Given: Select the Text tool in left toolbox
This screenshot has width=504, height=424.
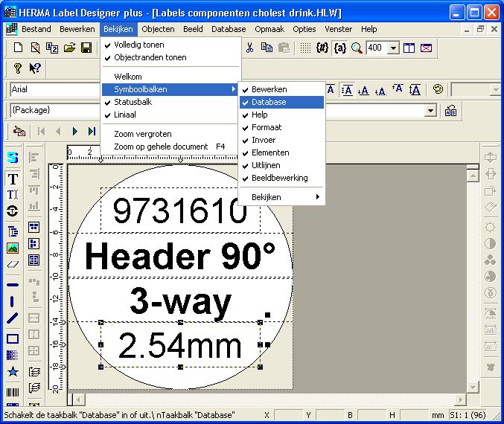Looking at the screenshot, I should (x=13, y=179).
